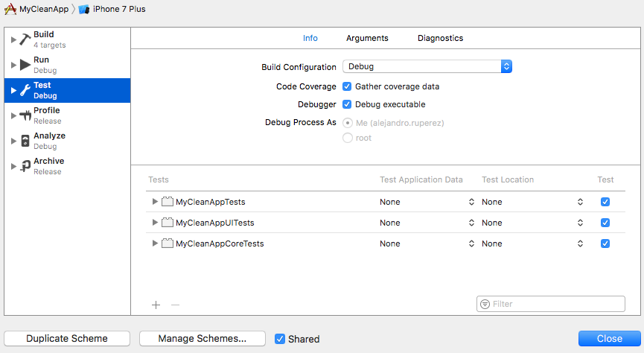This screenshot has width=644, height=353.
Task: Add a test target with plus button
Action: click(156, 305)
